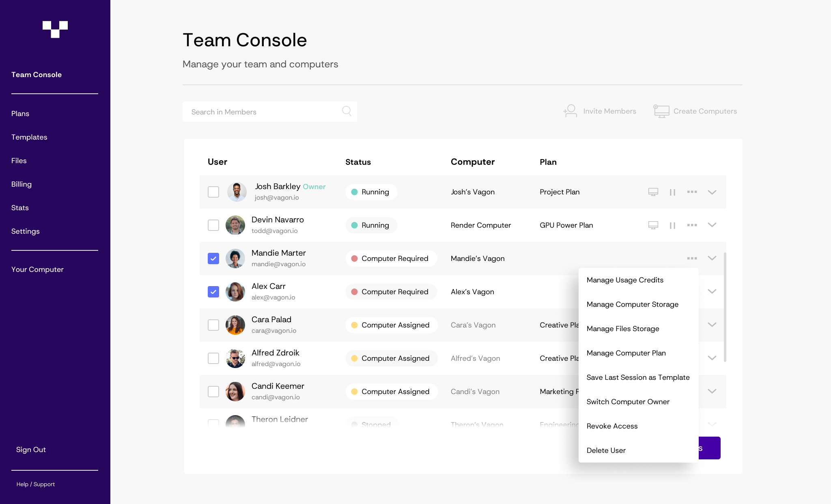
Task: Open Josh's Vagon via monitor icon
Action: 653,192
